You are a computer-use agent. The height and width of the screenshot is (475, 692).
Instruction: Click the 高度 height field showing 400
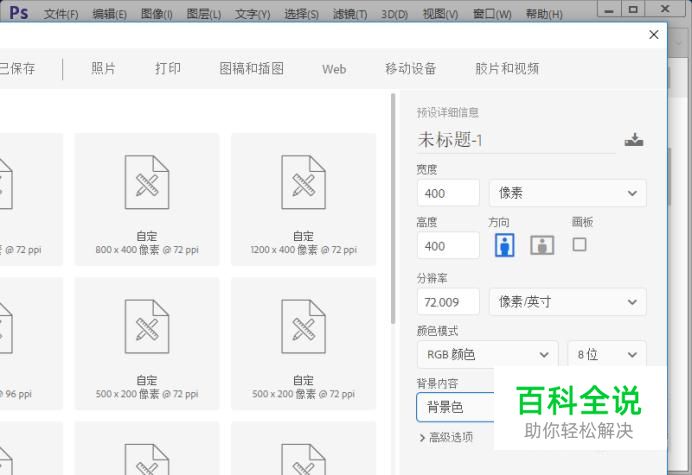(448, 245)
